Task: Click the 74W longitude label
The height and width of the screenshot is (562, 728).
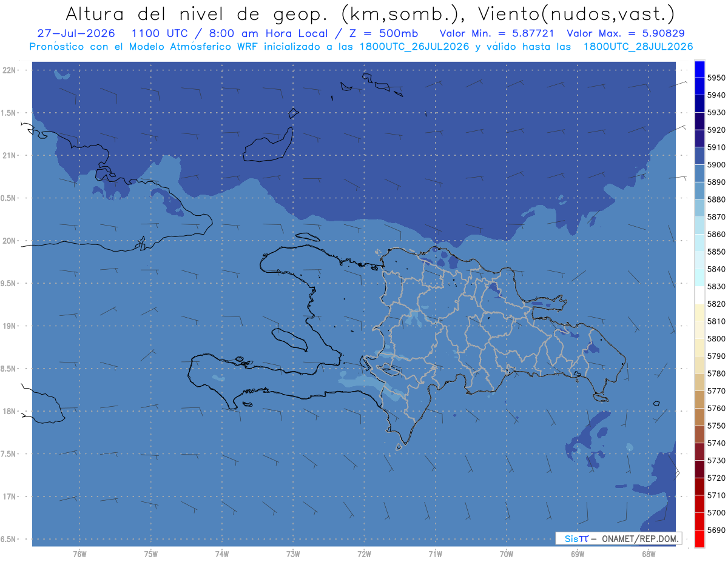Action: (x=222, y=554)
